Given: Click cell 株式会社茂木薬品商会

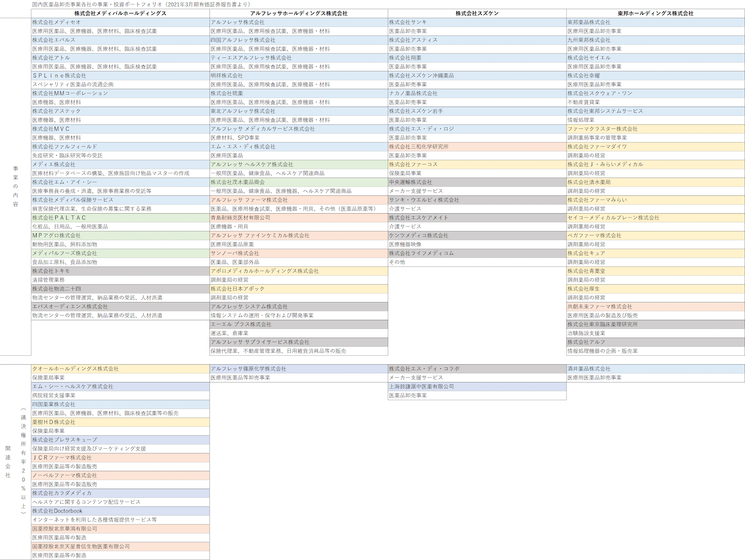Looking at the screenshot, I should (299, 182).
